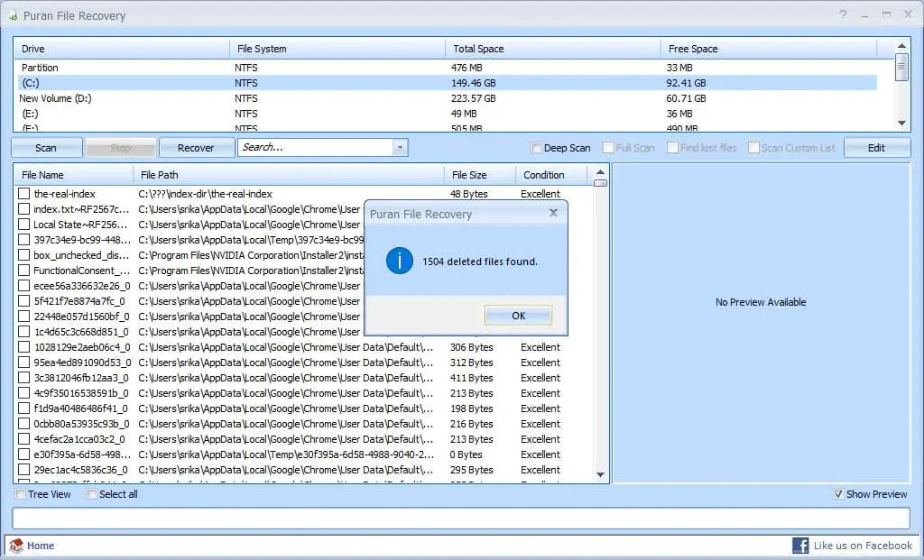Click the Facebook logo icon

coord(800,546)
